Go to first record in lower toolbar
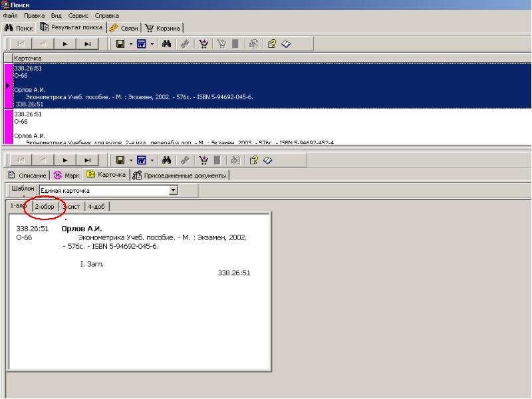Image resolution: width=532 pixels, height=399 pixels. tap(21, 160)
